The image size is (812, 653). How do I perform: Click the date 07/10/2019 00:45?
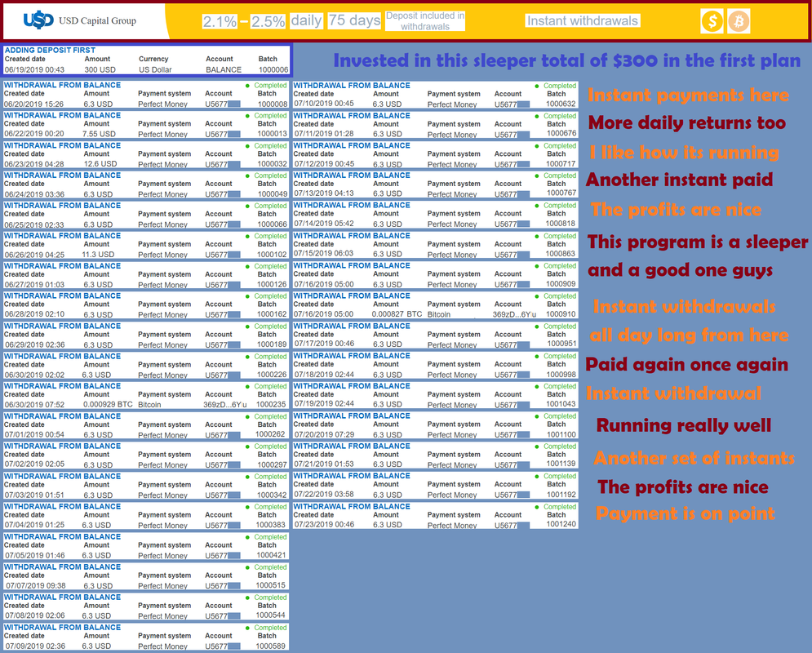[324, 103]
